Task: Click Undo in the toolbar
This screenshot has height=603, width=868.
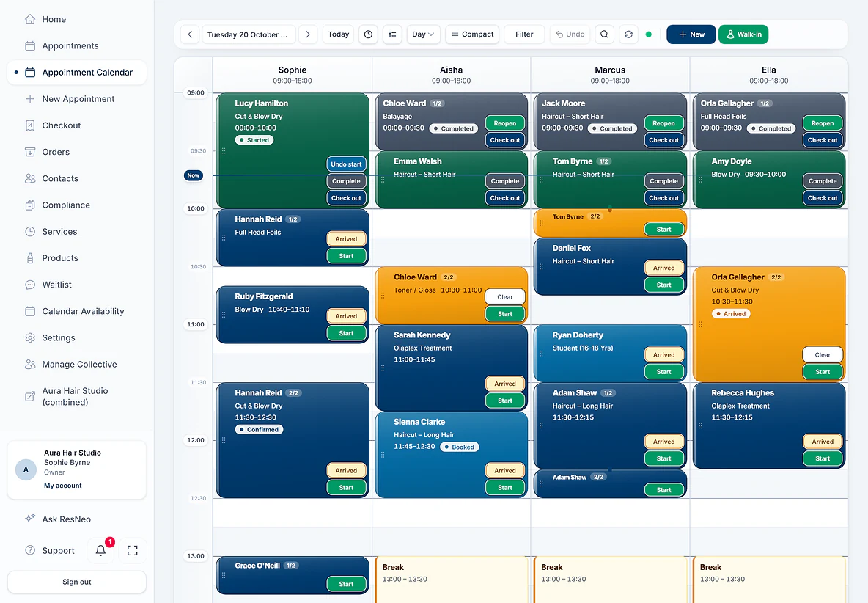Action: [x=570, y=34]
